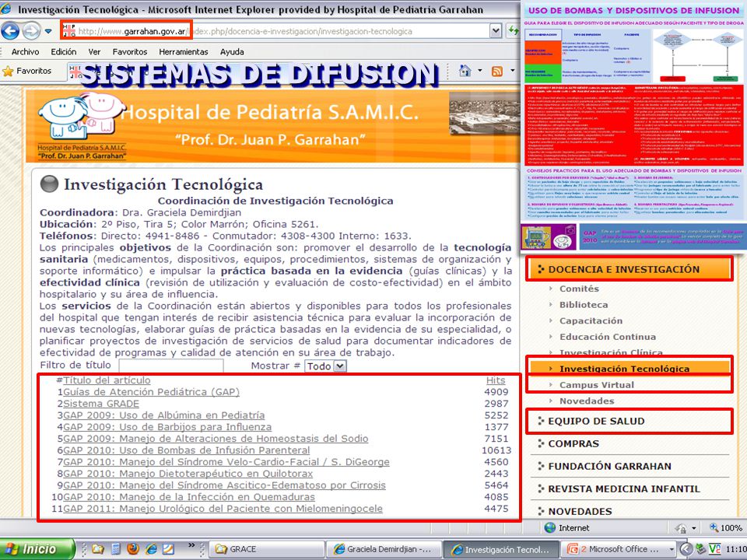Expand COMPRAS sidebar section
The height and width of the screenshot is (560, 747).
pyautogui.click(x=573, y=444)
